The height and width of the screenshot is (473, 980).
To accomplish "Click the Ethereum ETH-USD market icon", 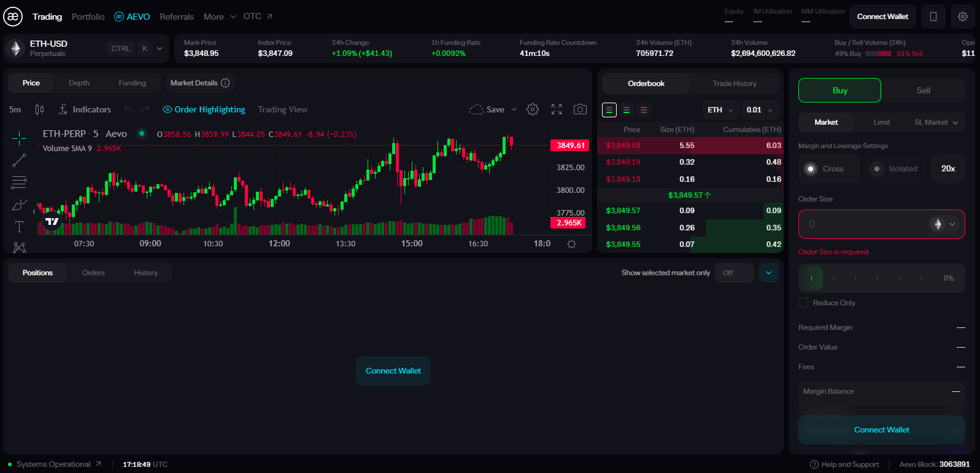I will 16,49.
